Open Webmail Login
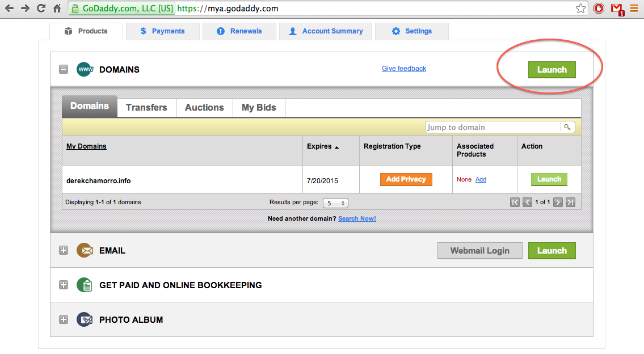The image size is (644, 354). (x=479, y=251)
